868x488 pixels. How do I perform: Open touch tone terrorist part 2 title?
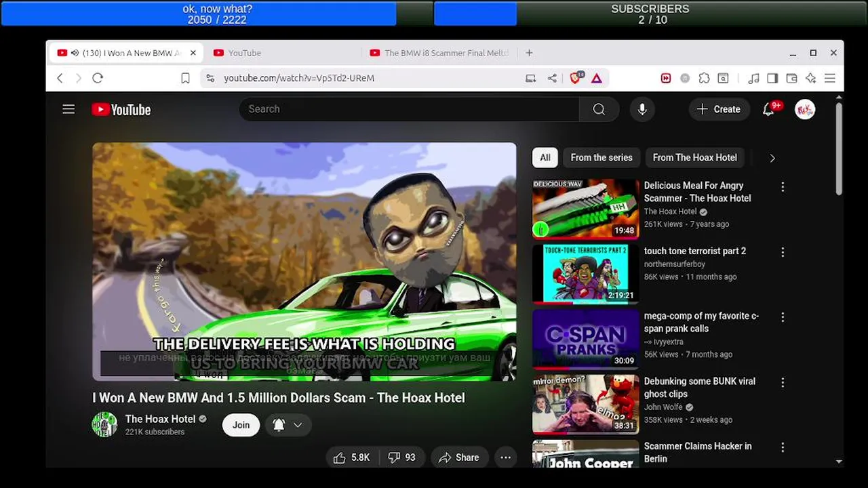pyautogui.click(x=695, y=251)
